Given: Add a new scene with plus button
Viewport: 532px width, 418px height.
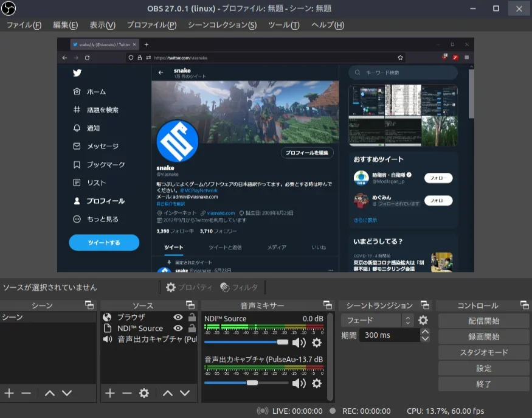Looking at the screenshot, I should click(x=9, y=393).
